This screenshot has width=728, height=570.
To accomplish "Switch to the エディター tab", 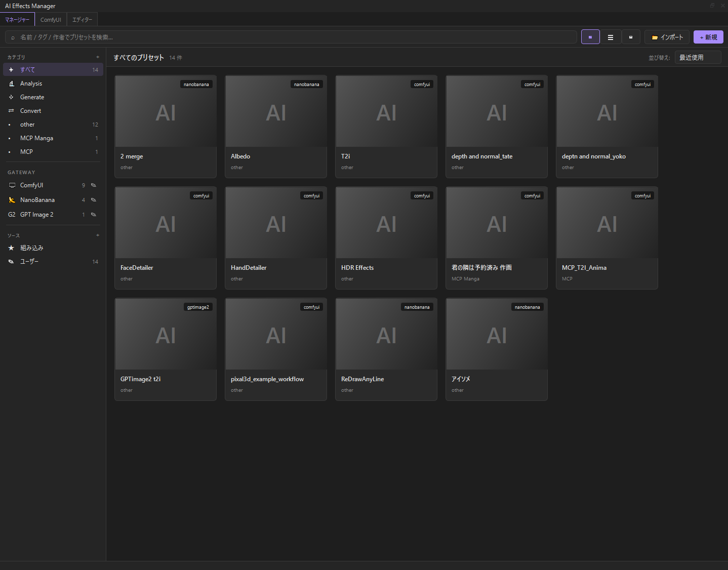I will pos(82,19).
